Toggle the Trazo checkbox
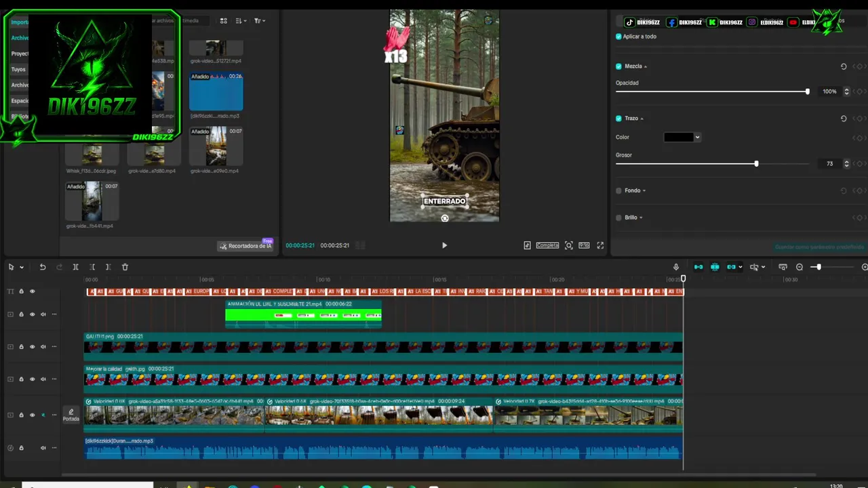This screenshot has width=868, height=488. click(618, 119)
